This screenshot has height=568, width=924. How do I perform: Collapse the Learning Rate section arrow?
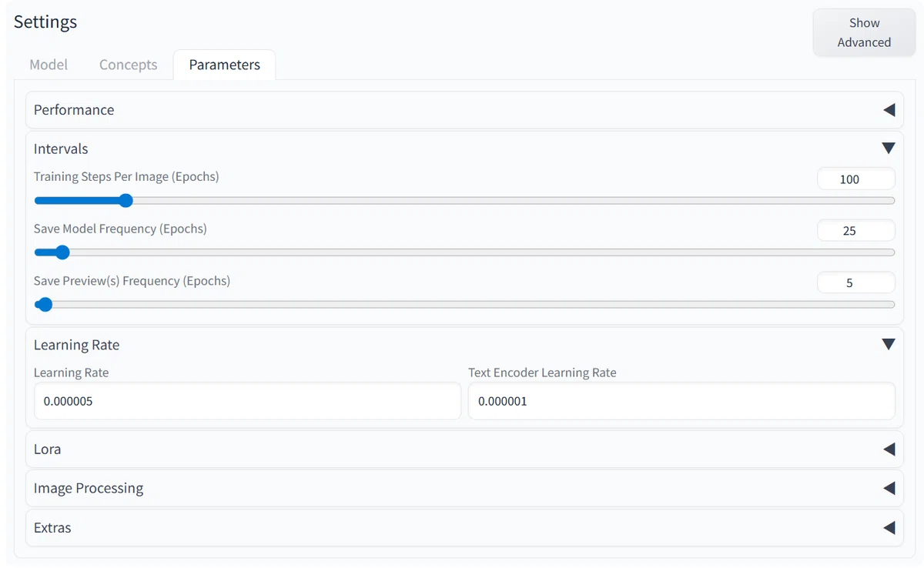(889, 345)
